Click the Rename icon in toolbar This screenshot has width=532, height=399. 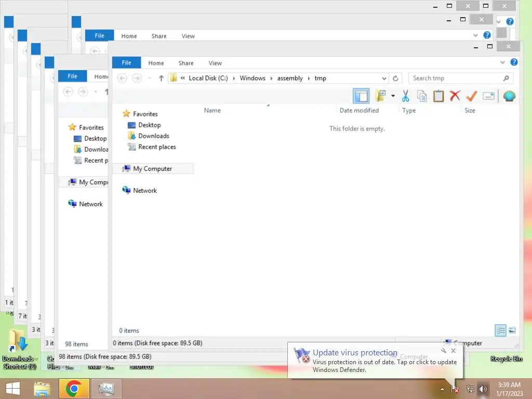click(x=488, y=96)
